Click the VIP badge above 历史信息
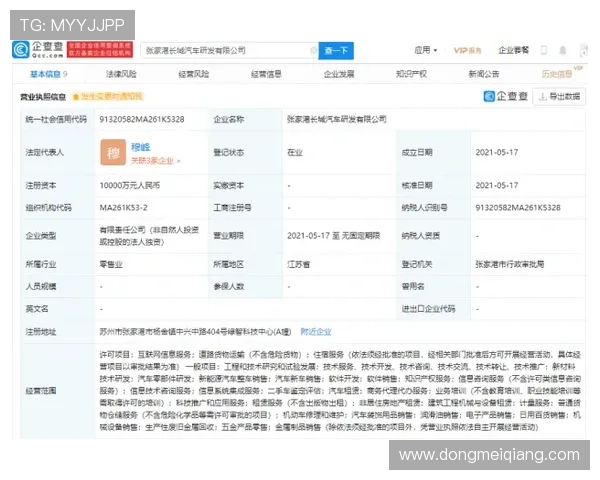600x480 pixels. (x=579, y=66)
